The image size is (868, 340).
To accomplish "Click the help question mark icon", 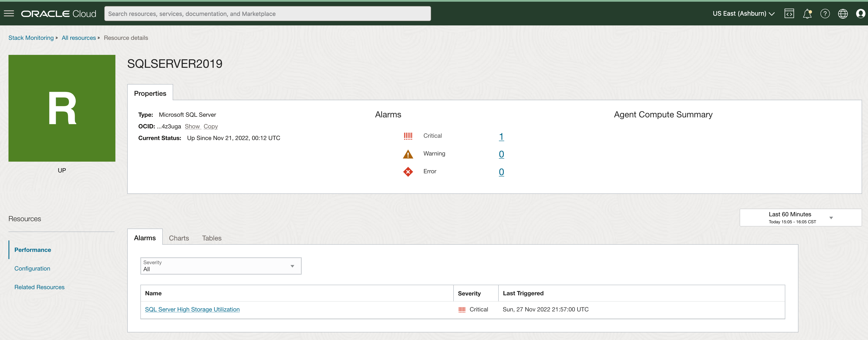I will click(825, 14).
